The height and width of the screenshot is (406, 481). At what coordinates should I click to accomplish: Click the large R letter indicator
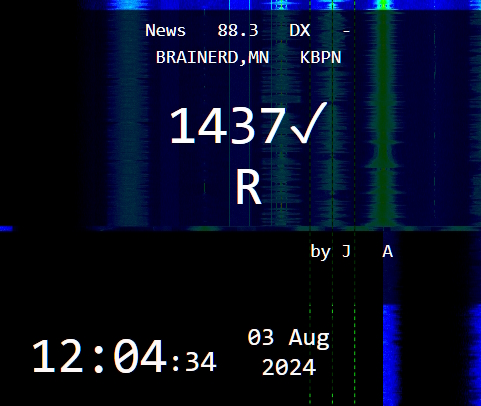click(x=249, y=187)
